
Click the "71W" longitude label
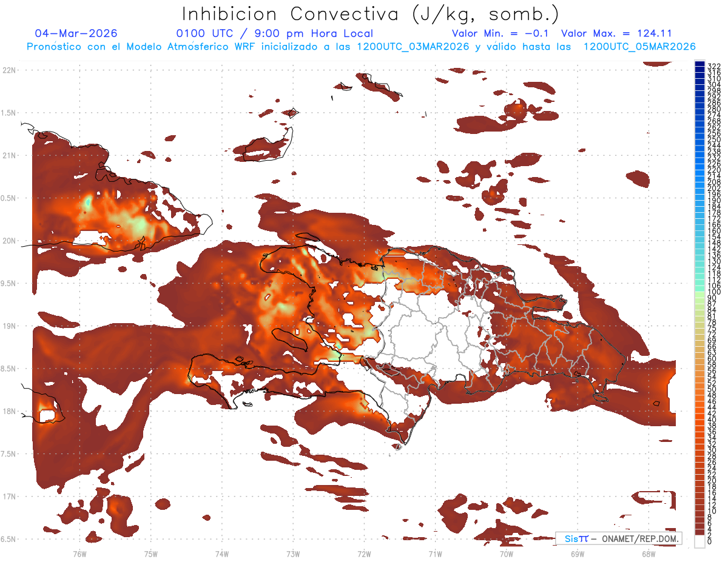click(x=435, y=554)
